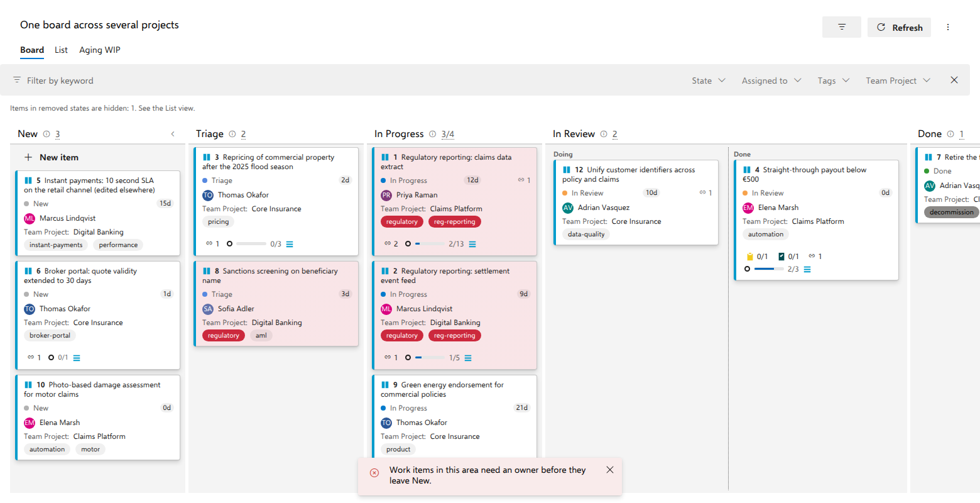This screenshot has width=980, height=503.
Task: Open the filter settings icon button
Action: (842, 27)
